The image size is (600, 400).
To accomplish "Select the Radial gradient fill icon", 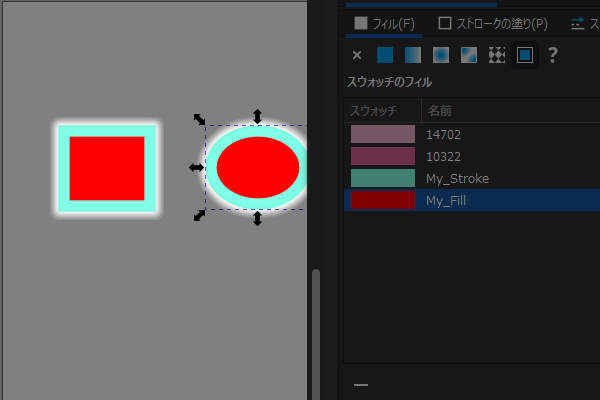I will point(441,55).
